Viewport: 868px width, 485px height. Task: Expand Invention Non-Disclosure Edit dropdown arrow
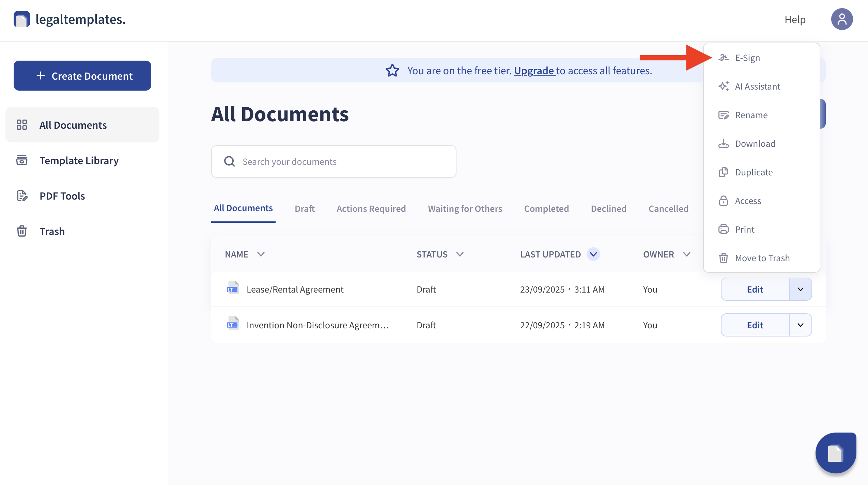(x=800, y=325)
